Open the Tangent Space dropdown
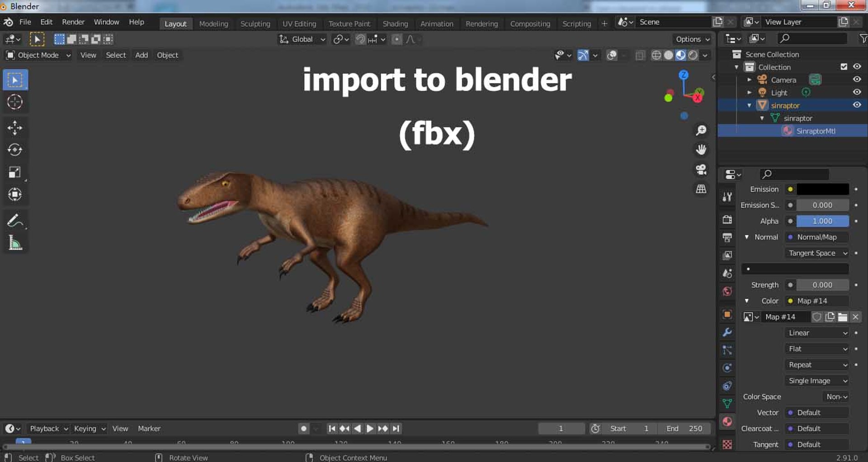868x462 pixels. pos(817,253)
